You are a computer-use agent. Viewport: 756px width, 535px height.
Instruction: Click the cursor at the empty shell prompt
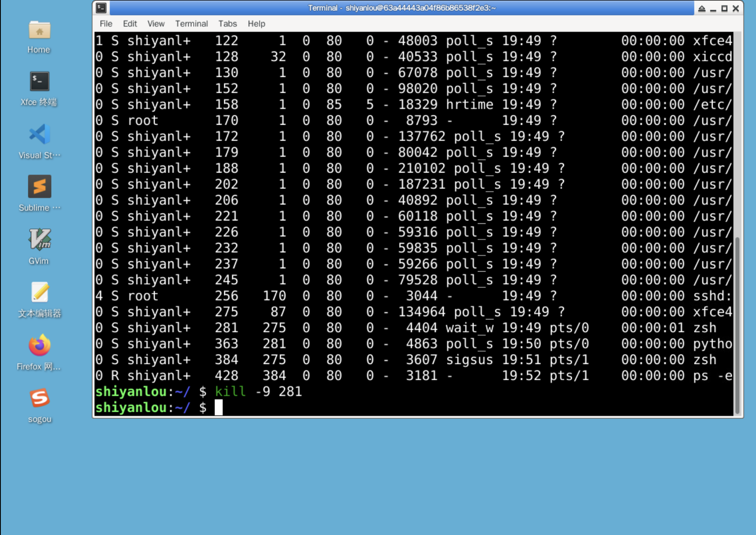click(x=219, y=407)
